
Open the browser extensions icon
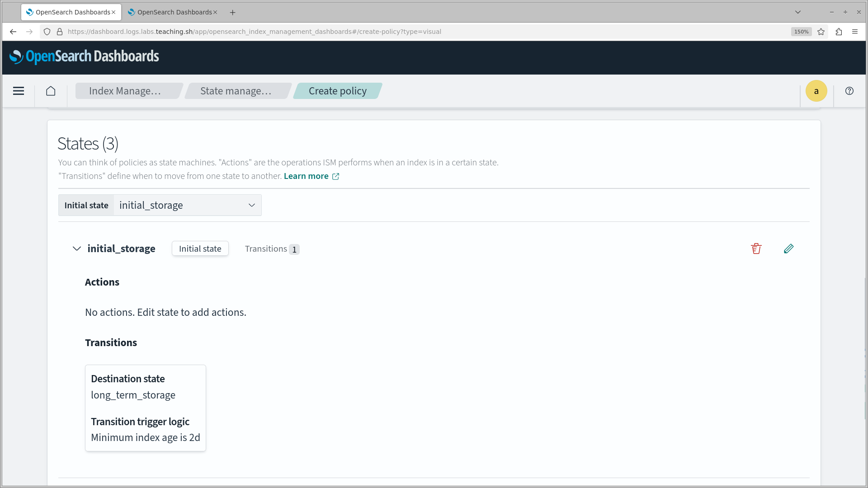pos(839,32)
